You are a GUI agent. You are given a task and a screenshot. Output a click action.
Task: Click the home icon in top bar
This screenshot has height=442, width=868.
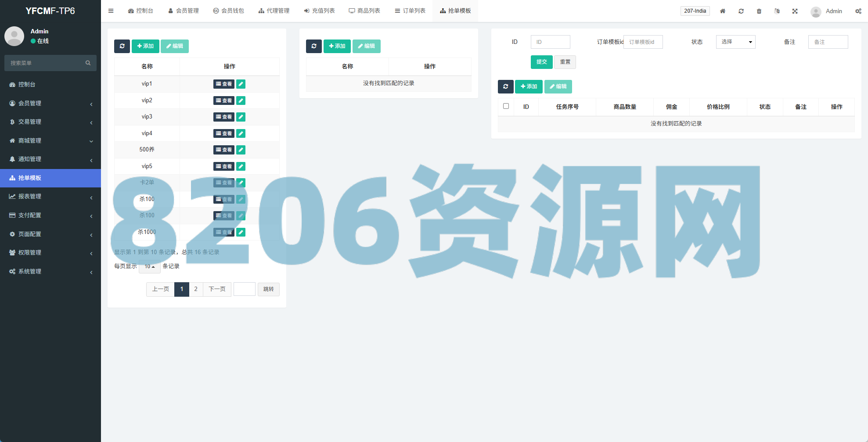(723, 11)
